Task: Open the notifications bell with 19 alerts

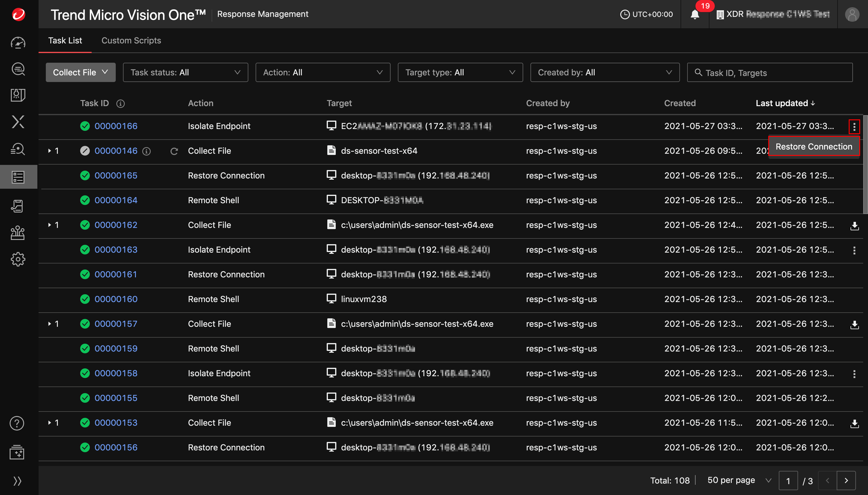Action: pyautogui.click(x=694, y=14)
